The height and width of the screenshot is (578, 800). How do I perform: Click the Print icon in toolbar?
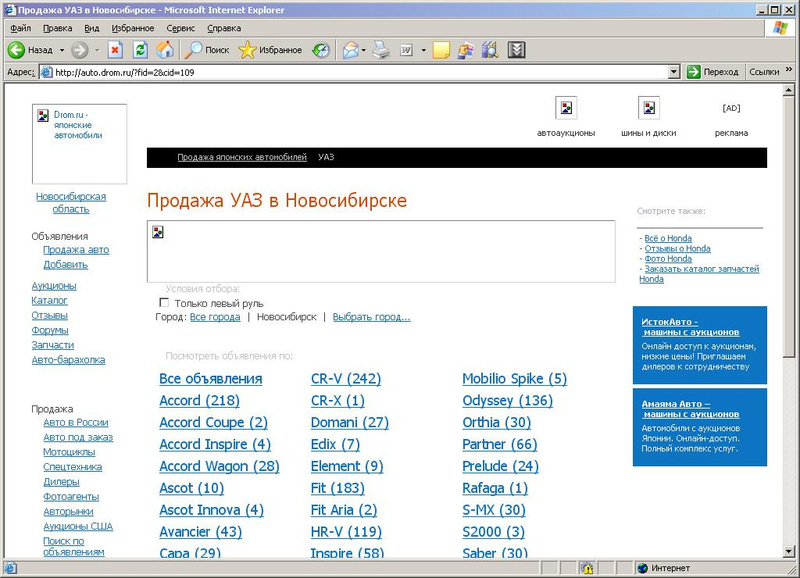[x=381, y=49]
